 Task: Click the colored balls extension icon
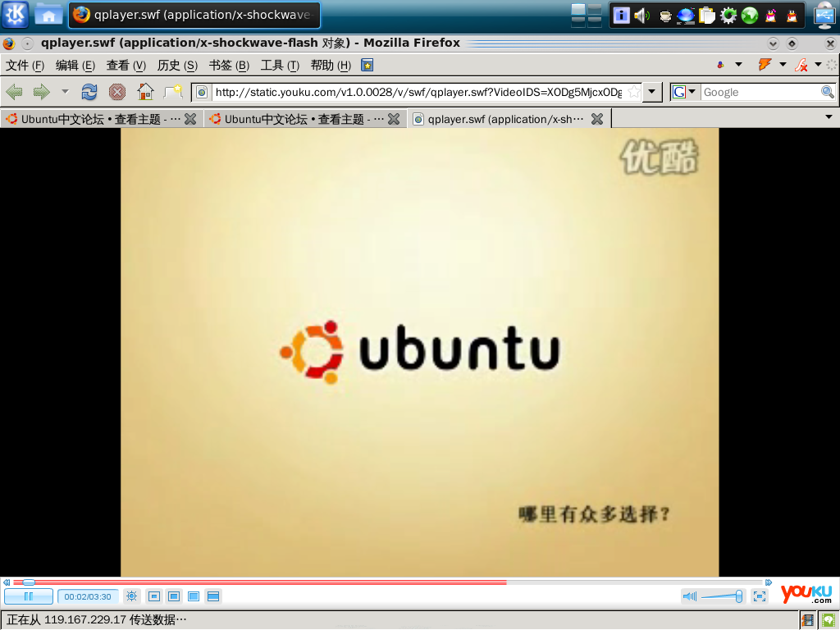click(x=721, y=65)
